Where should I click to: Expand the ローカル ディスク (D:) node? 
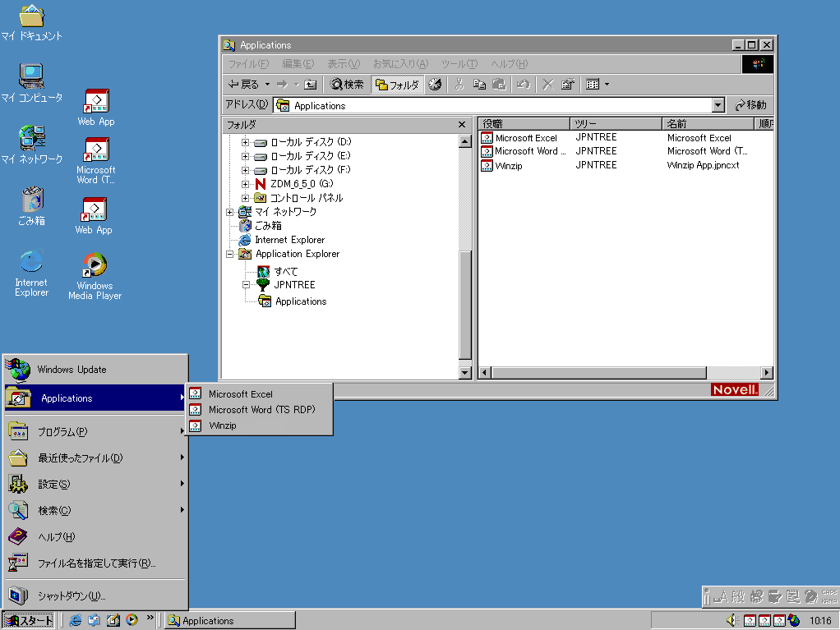[x=245, y=142]
